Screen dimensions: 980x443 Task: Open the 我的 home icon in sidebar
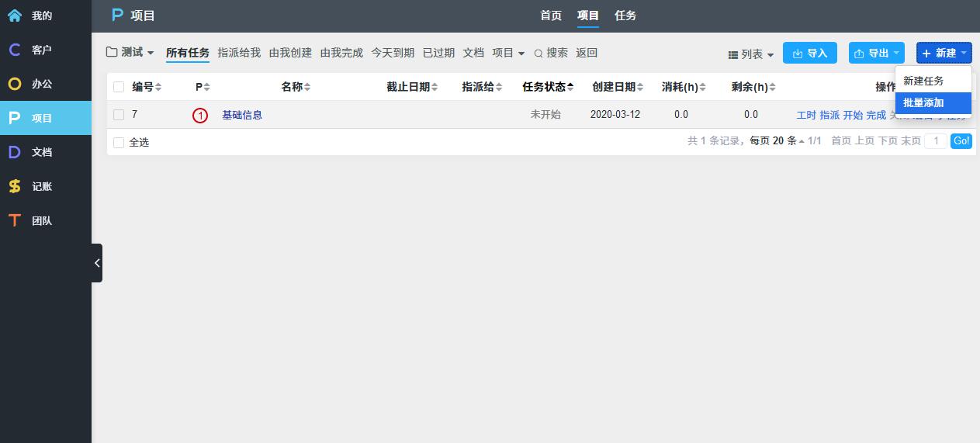pyautogui.click(x=14, y=16)
